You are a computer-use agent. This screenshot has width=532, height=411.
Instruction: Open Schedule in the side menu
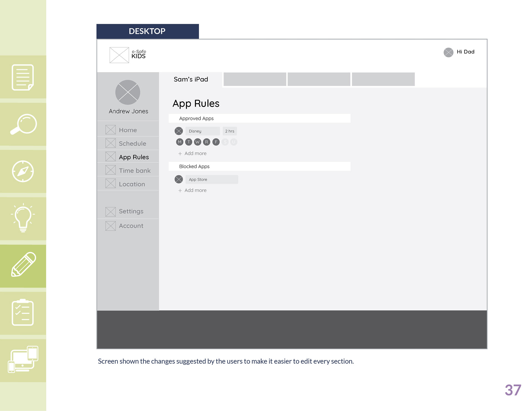point(132,143)
